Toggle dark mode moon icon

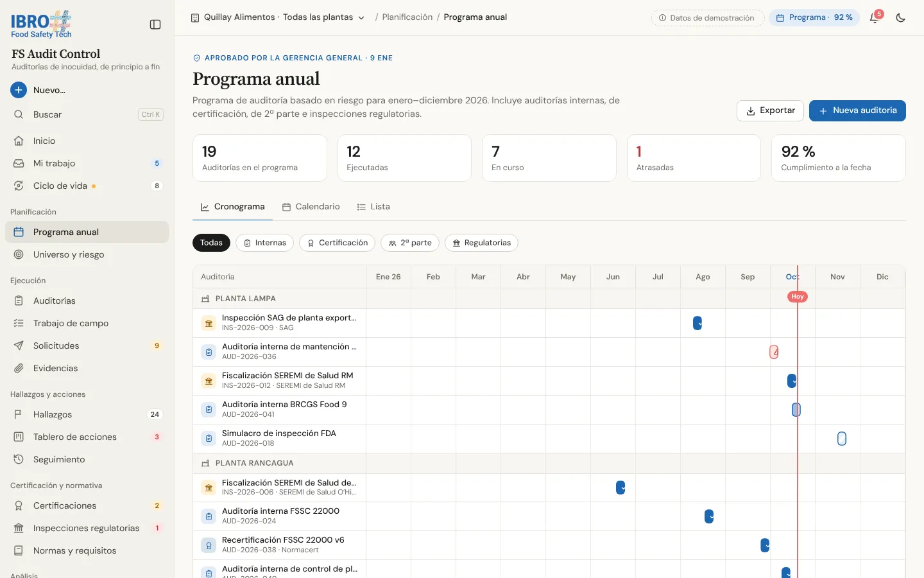pyautogui.click(x=900, y=18)
